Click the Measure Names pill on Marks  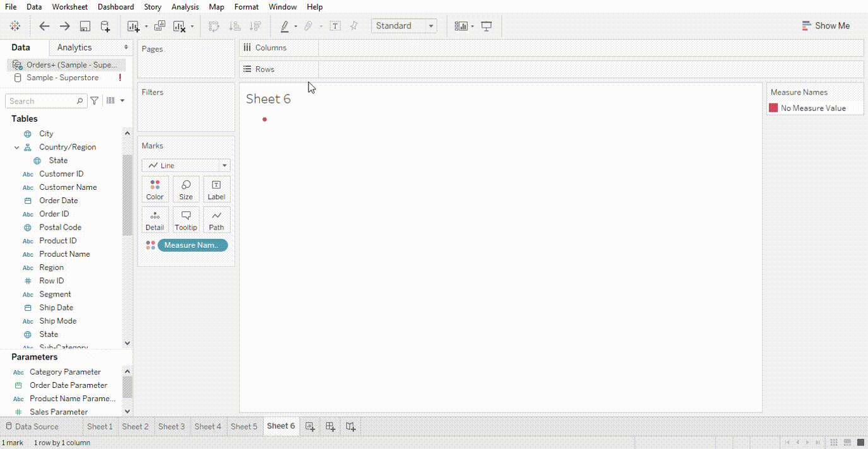(x=192, y=245)
